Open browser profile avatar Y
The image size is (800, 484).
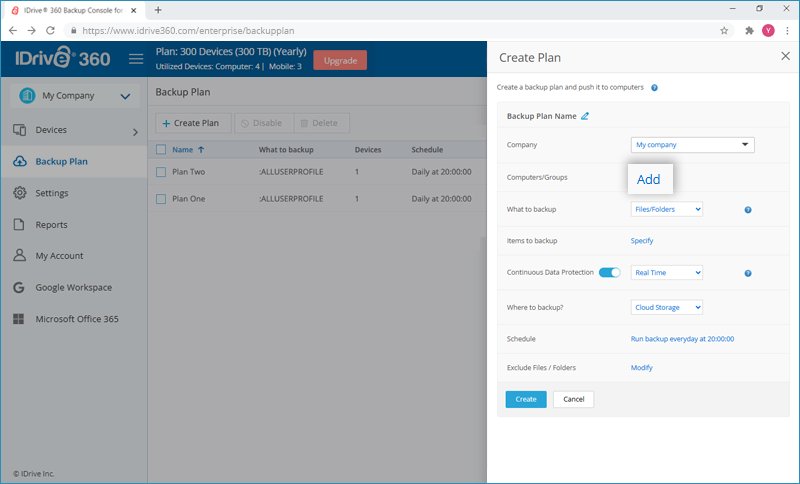pyautogui.click(x=768, y=31)
